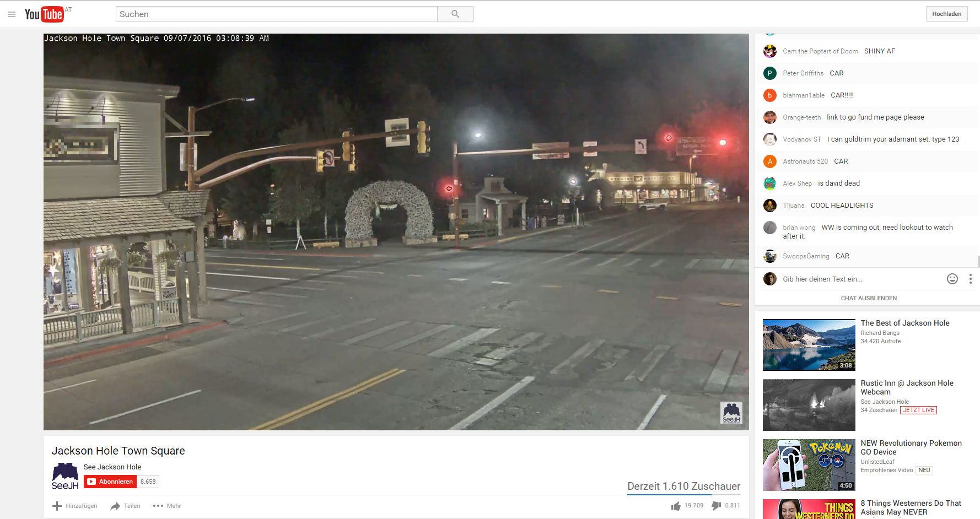Click the 8.658 subscriber count
The height and width of the screenshot is (519, 980).
point(148,482)
